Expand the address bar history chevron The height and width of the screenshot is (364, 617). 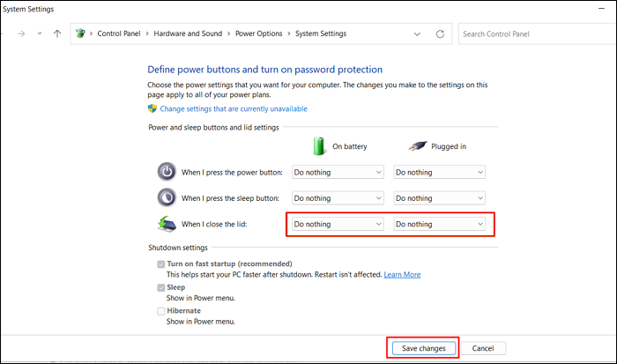(417, 34)
